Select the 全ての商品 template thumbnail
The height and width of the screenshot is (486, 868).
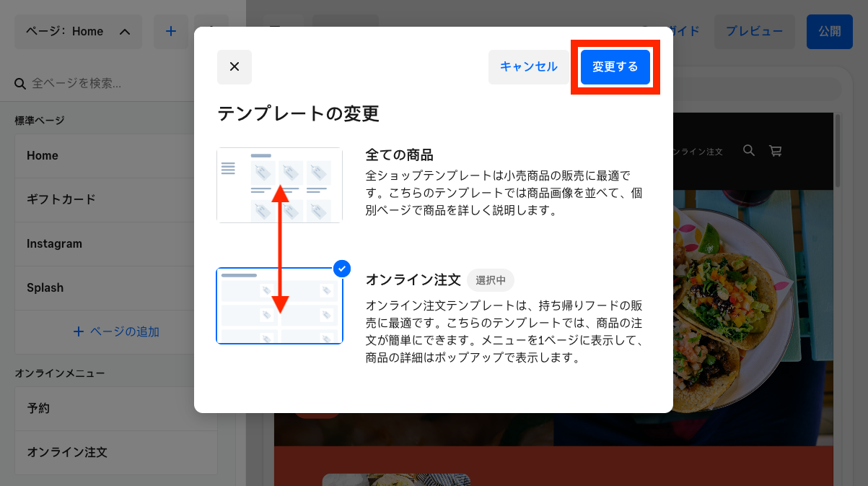(279, 185)
